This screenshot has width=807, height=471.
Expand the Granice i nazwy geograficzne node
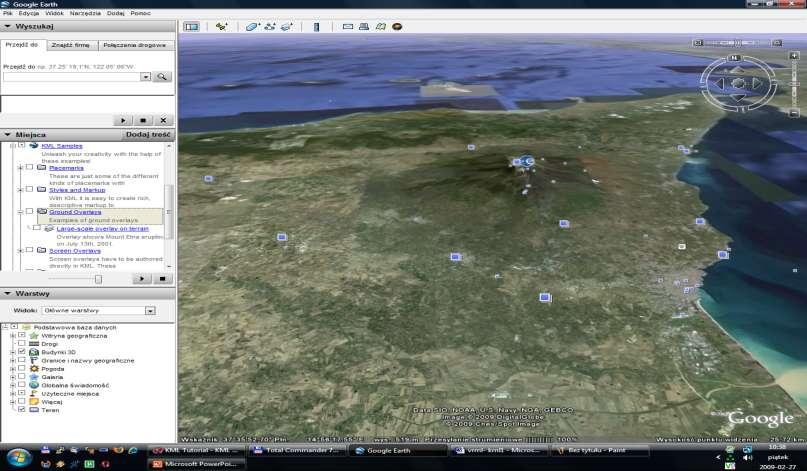13,360
